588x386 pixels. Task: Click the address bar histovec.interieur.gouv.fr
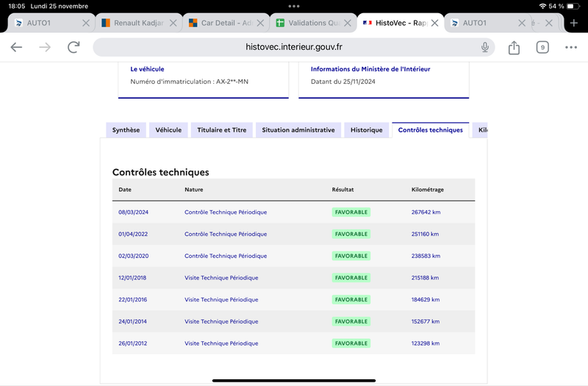click(293, 47)
